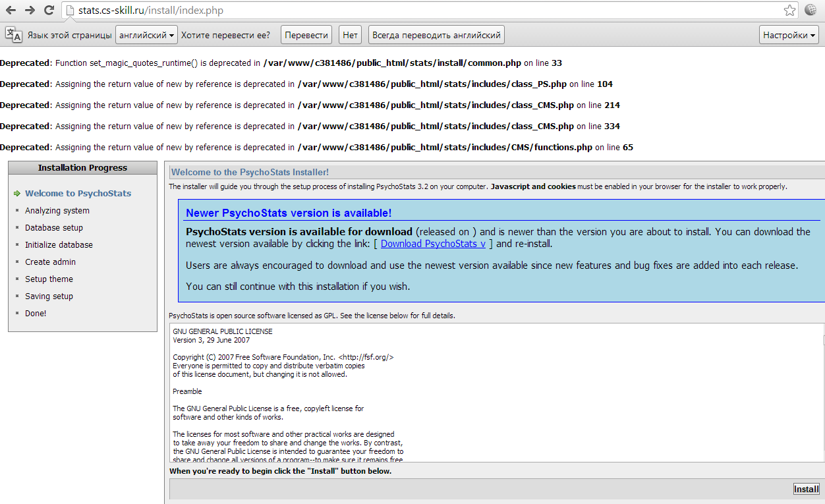Click the page icon in the address bar

[x=71, y=11]
